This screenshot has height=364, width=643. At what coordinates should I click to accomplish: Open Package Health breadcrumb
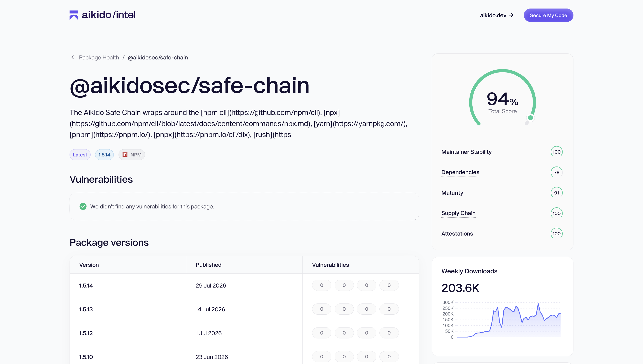coord(99,57)
